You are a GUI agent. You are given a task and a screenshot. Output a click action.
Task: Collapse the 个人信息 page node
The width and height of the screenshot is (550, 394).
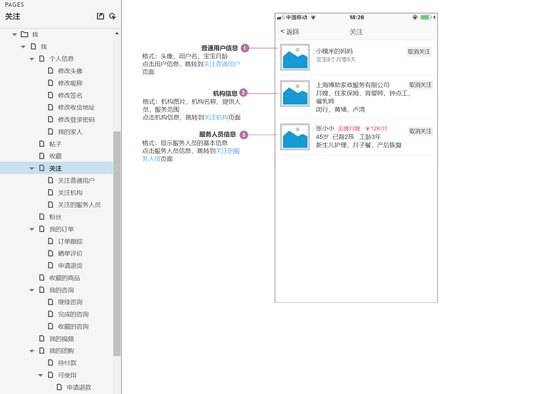(32, 59)
